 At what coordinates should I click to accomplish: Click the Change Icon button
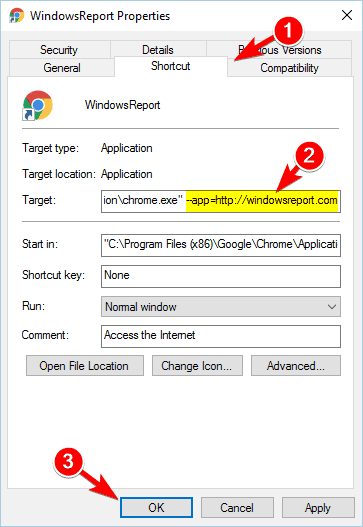pos(197,366)
